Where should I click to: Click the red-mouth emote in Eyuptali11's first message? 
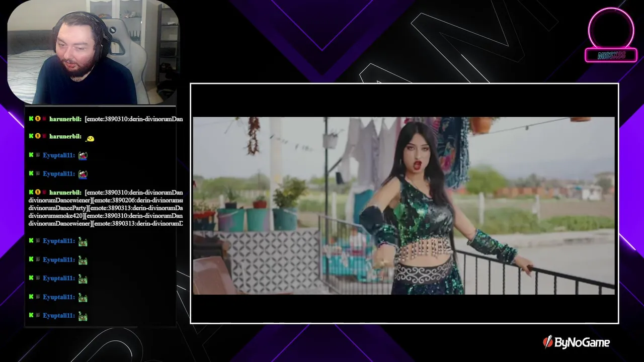pyautogui.click(x=83, y=155)
